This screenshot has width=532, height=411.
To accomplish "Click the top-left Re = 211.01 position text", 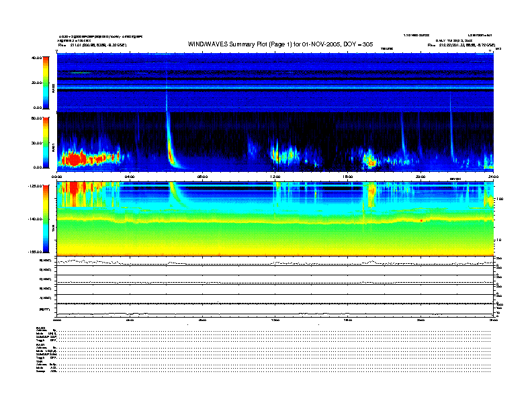I will tap(92, 45).
